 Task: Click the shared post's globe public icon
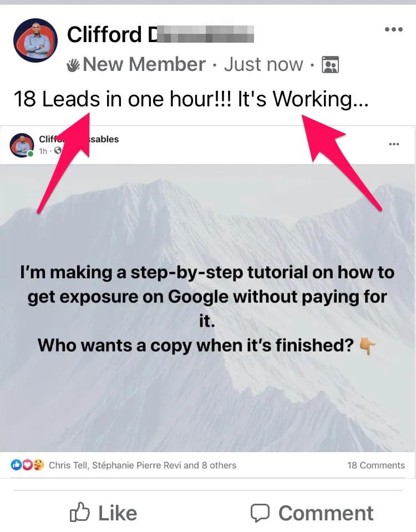(58, 150)
